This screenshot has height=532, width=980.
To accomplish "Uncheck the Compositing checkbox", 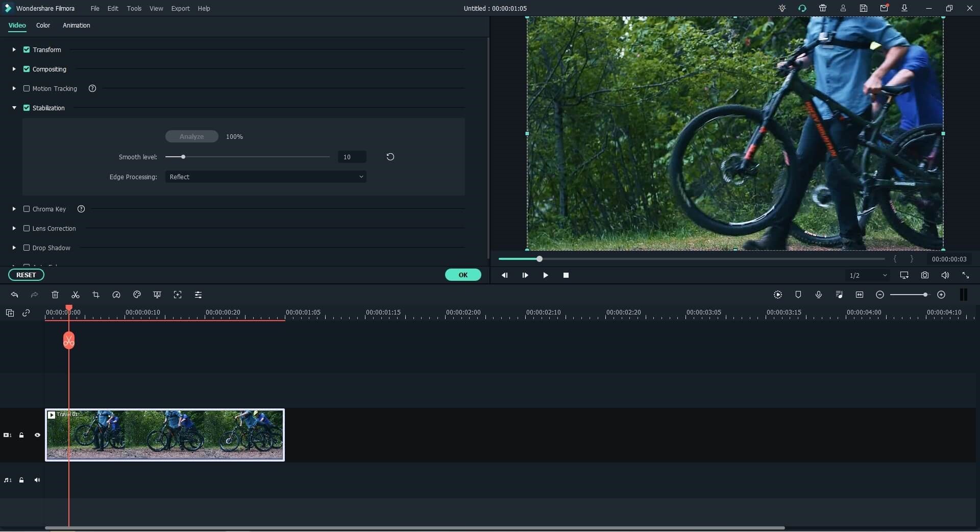I will (x=27, y=69).
